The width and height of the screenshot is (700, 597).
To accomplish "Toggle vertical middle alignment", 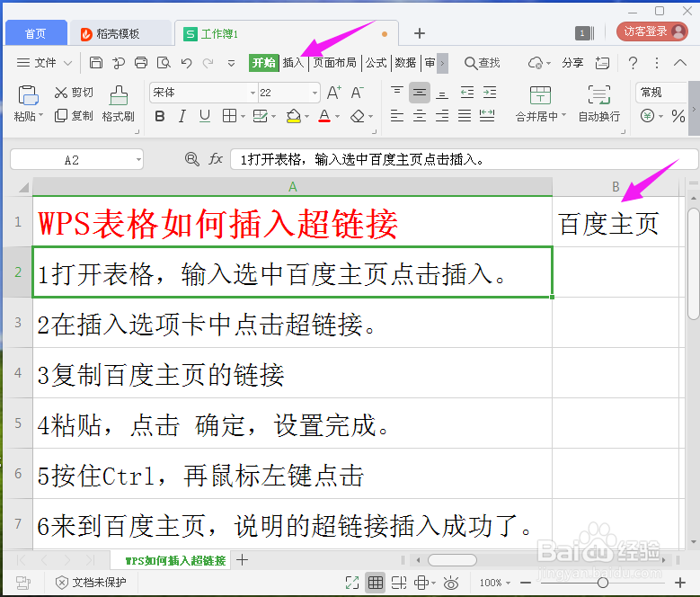I will [x=420, y=93].
